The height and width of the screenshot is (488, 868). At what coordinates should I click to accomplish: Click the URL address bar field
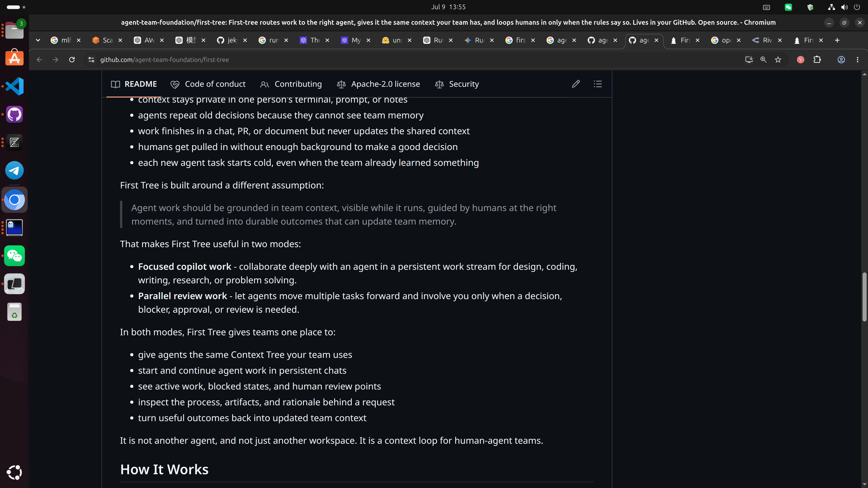click(x=418, y=60)
